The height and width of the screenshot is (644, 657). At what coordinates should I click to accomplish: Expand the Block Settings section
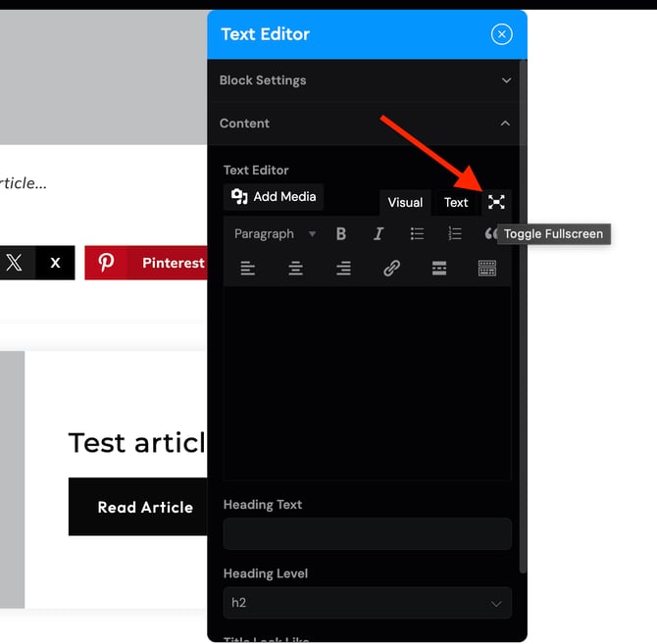(x=367, y=80)
